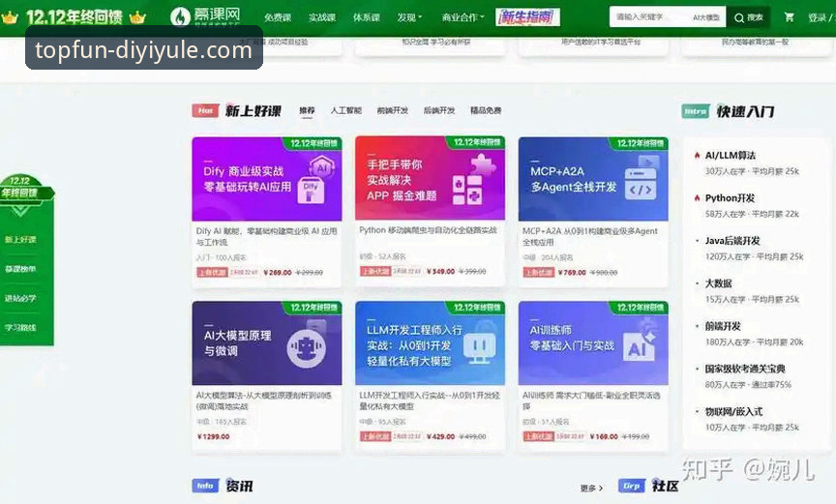Open 体系课 in top navigation

(367, 17)
